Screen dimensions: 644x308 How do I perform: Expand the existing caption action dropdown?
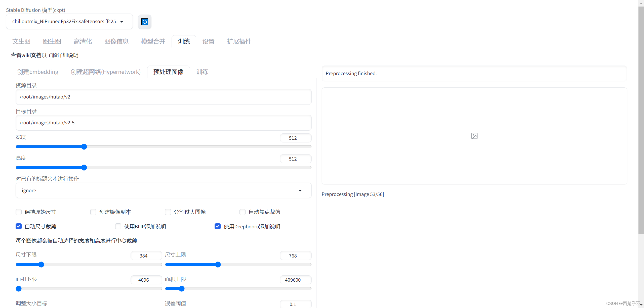(164, 190)
